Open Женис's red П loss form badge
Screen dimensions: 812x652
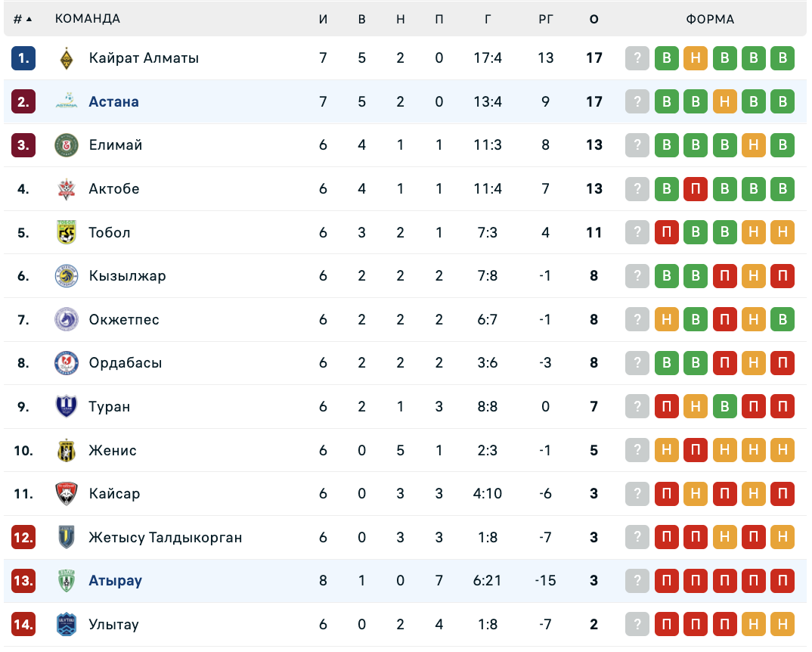pyautogui.click(x=696, y=450)
